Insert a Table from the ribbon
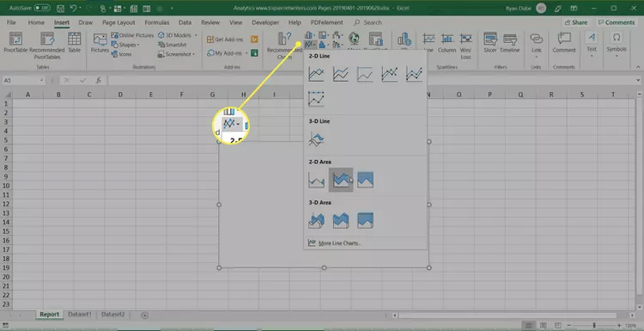The height and width of the screenshot is (331, 644). (x=75, y=43)
